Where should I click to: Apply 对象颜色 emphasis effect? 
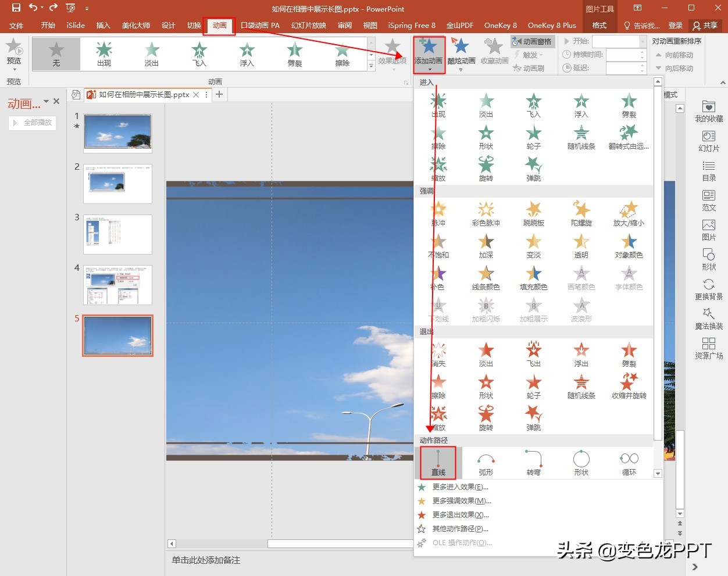[629, 246]
